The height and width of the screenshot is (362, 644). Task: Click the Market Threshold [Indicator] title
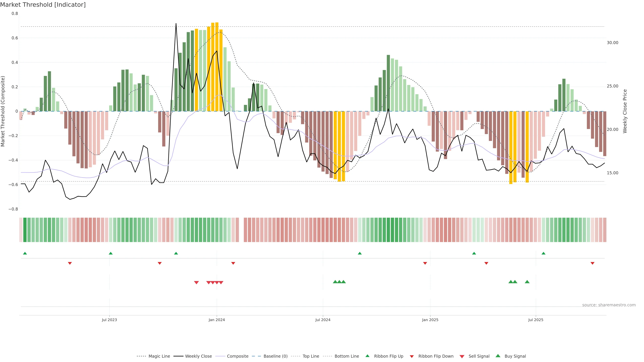(x=43, y=5)
